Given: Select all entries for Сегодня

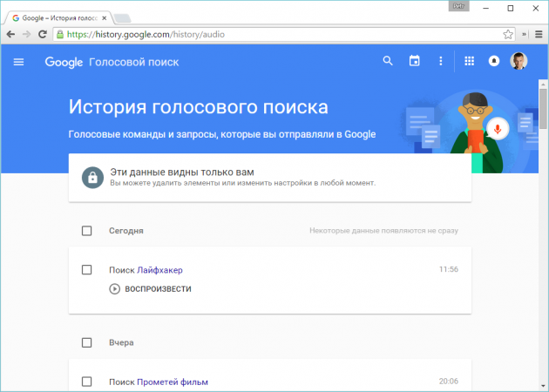Looking at the screenshot, I should point(86,231).
